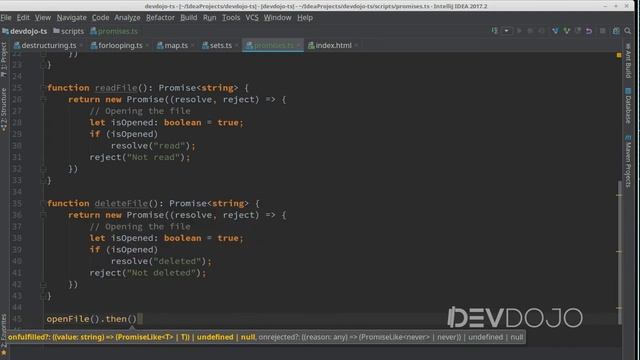
Task: Open the Window menu
Action: coord(277,18)
